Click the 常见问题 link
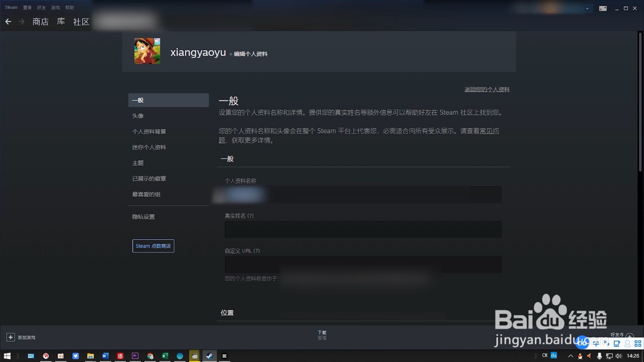 [x=489, y=131]
